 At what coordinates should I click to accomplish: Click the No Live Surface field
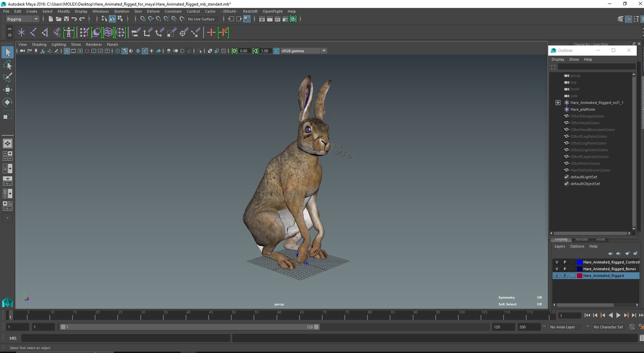[x=203, y=19]
